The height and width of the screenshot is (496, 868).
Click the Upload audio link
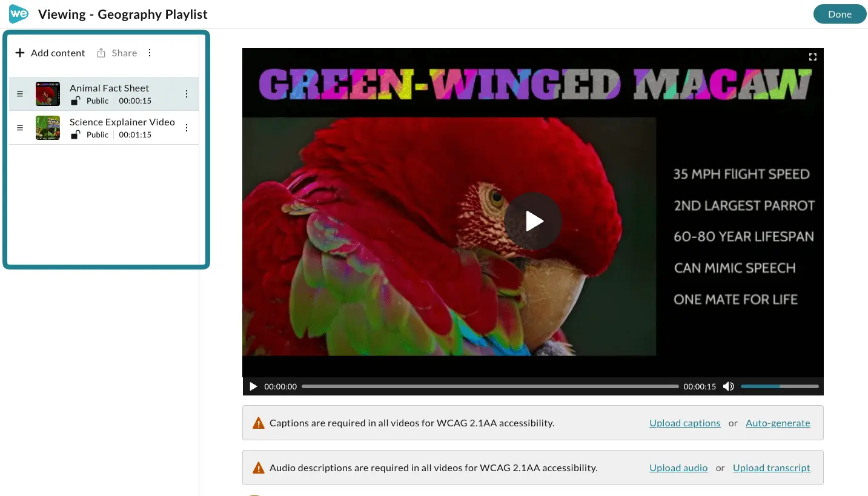678,468
